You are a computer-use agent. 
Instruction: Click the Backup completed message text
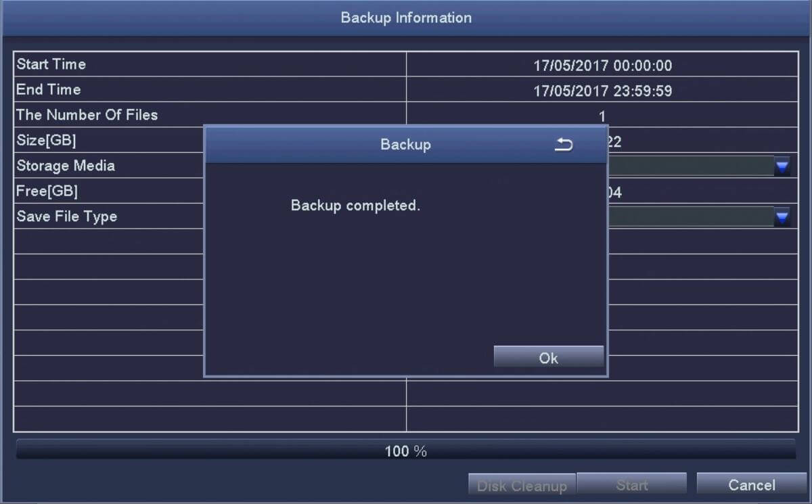355,206
